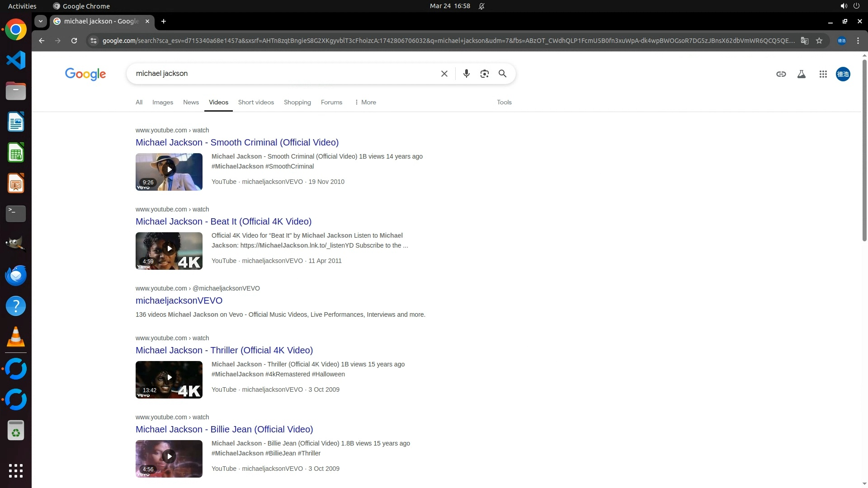Reload the page using refresh icon
The height and width of the screenshot is (488, 868).
(x=74, y=41)
